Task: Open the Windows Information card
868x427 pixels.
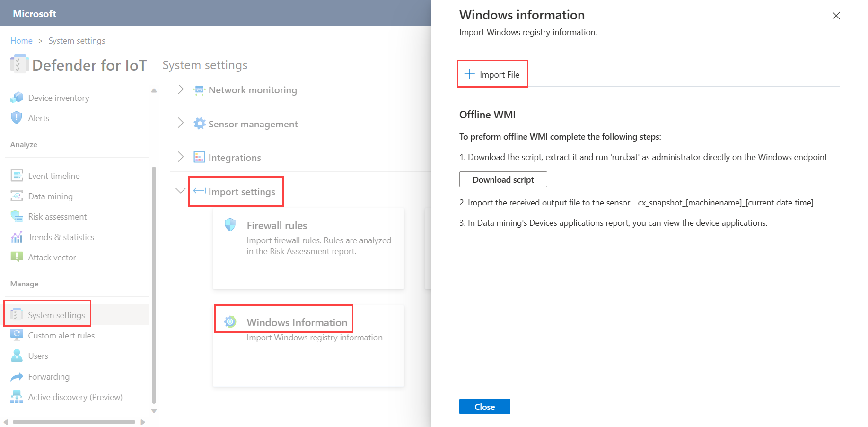Action: [308, 346]
